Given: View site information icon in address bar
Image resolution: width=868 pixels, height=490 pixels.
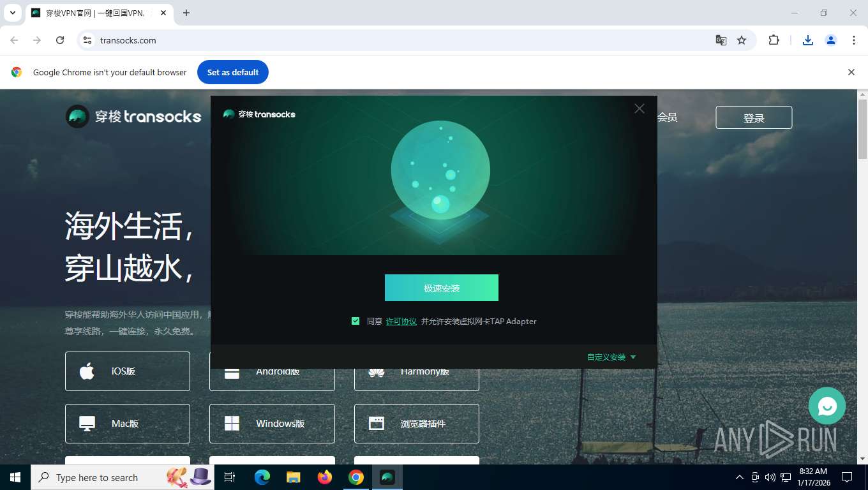Looking at the screenshot, I should coord(87,40).
